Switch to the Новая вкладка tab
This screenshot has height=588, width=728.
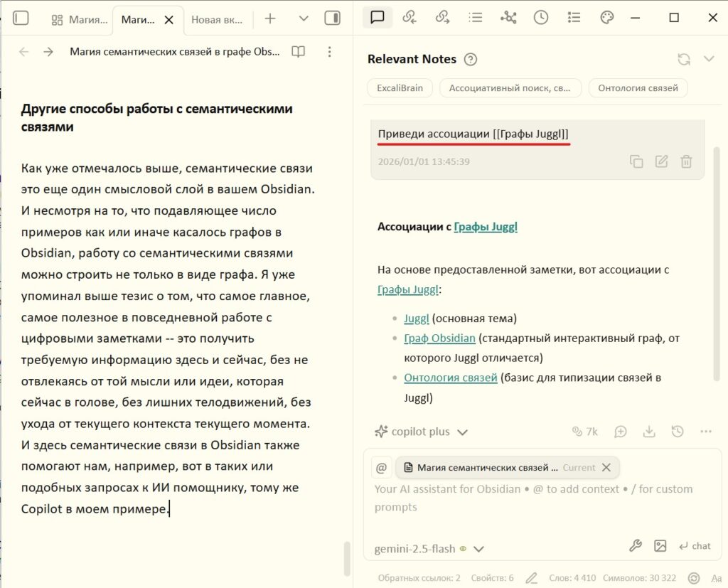click(x=217, y=18)
